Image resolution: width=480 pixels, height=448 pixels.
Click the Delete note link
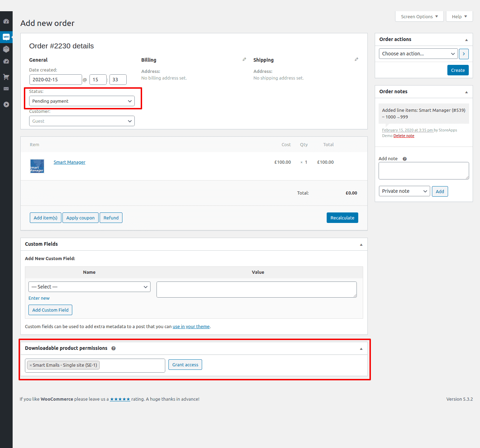[404, 136]
